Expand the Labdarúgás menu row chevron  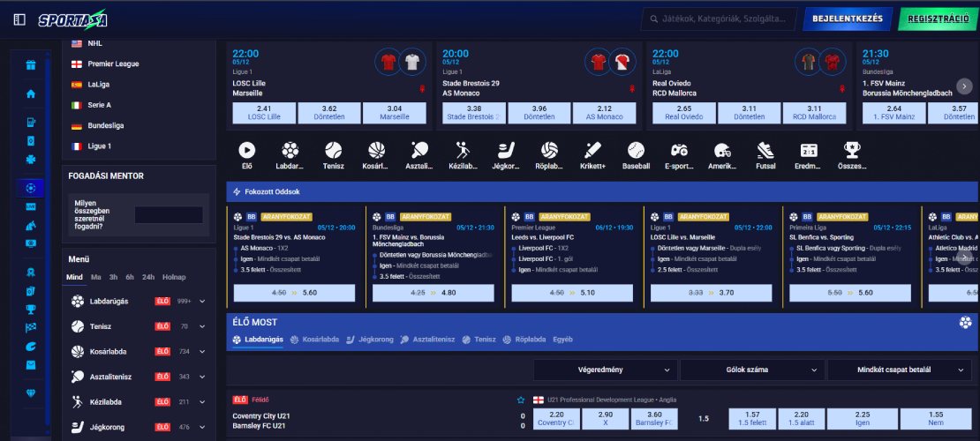tap(202, 301)
